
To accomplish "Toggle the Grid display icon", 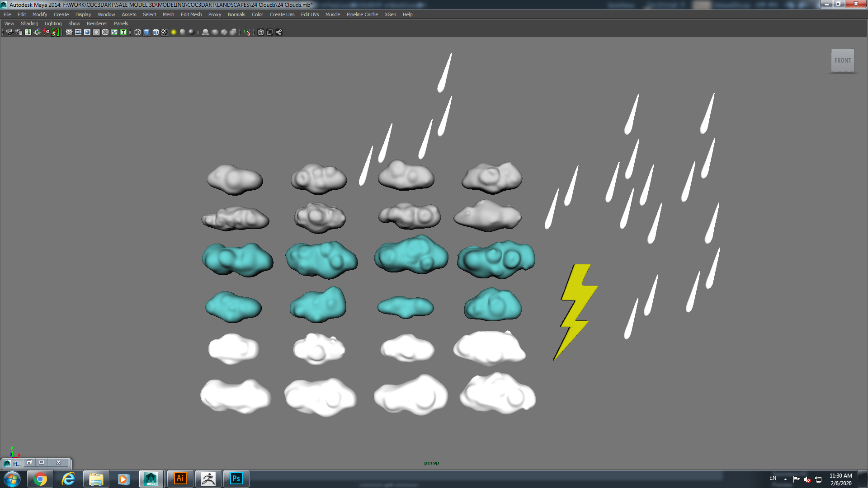I will tap(69, 32).
